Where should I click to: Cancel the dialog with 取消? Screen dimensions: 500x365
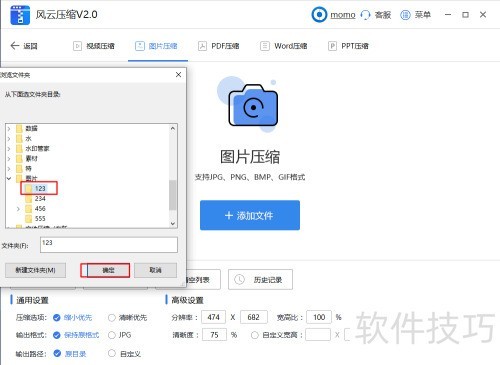click(x=155, y=270)
